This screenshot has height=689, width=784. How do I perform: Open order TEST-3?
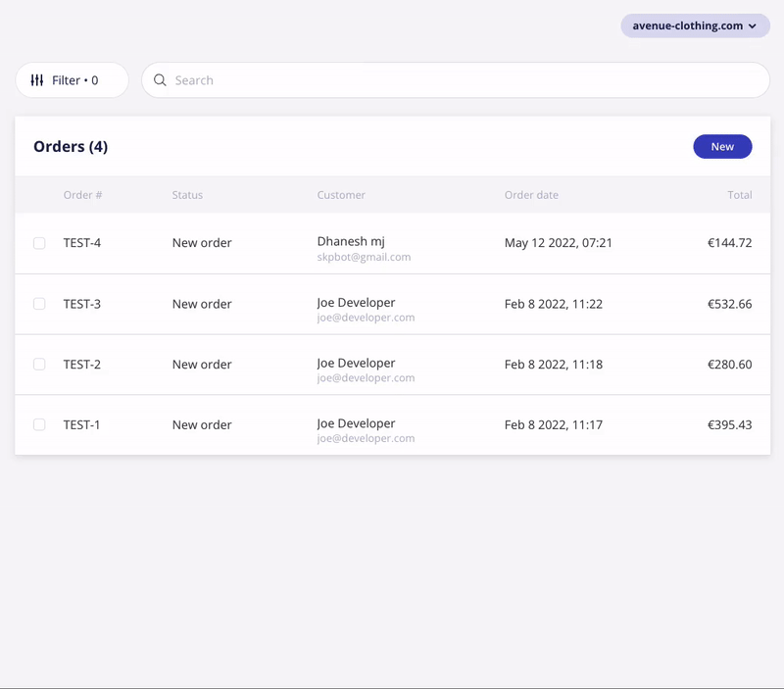[82, 304]
